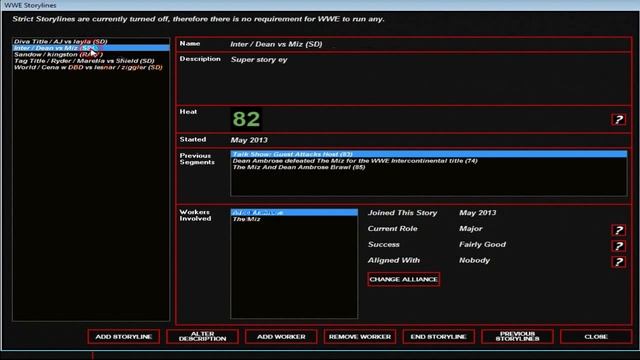Select Dean Ambrose defeated The Miz segment
Screen dimensions: 640x360
[429, 161]
